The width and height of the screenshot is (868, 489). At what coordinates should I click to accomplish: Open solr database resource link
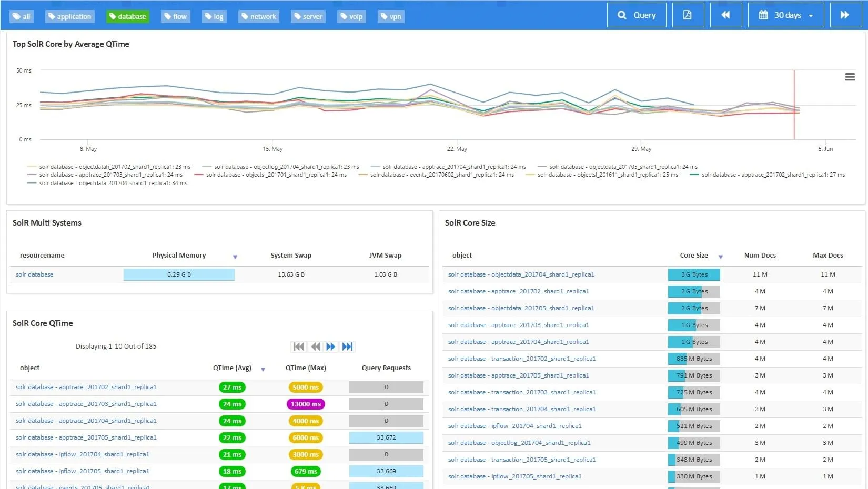pyautogui.click(x=34, y=274)
